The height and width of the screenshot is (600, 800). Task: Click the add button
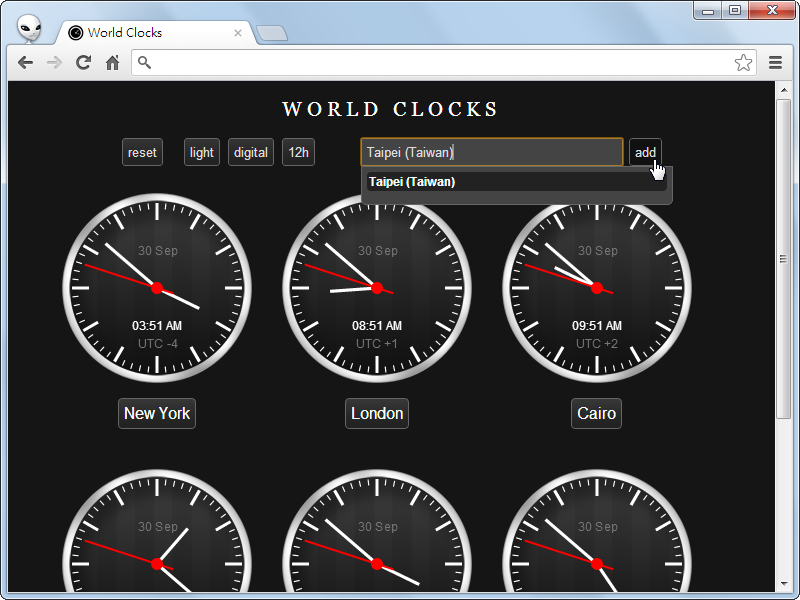[645, 152]
